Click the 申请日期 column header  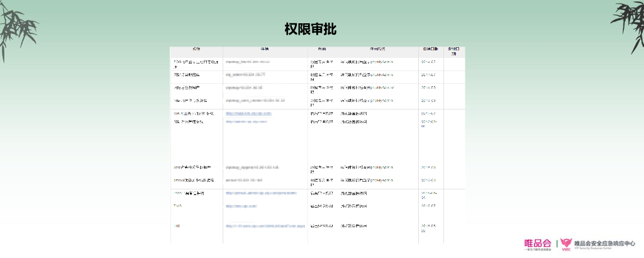431,50
